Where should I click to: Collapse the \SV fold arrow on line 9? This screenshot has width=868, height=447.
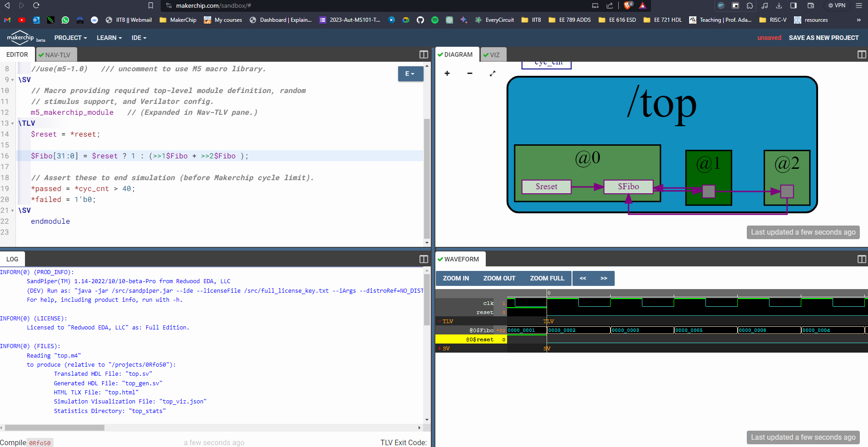13,80
